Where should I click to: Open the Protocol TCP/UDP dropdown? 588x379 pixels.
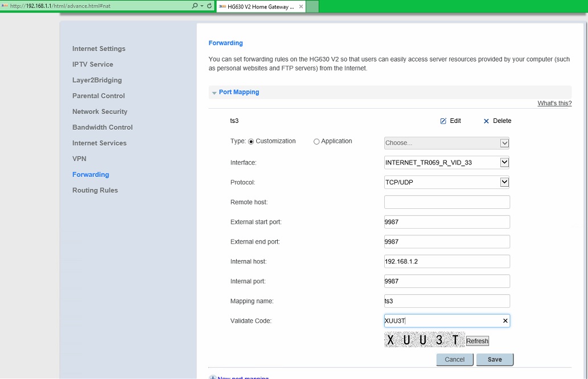click(x=447, y=182)
